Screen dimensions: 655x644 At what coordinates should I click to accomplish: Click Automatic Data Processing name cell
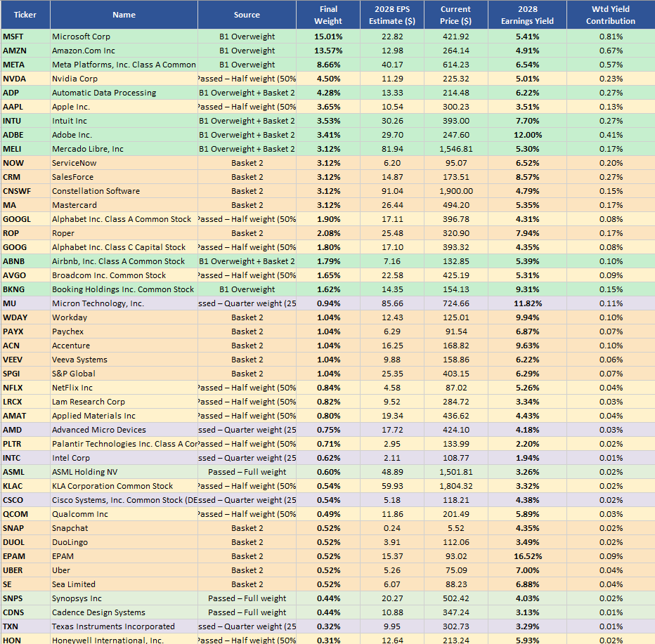coord(124,93)
